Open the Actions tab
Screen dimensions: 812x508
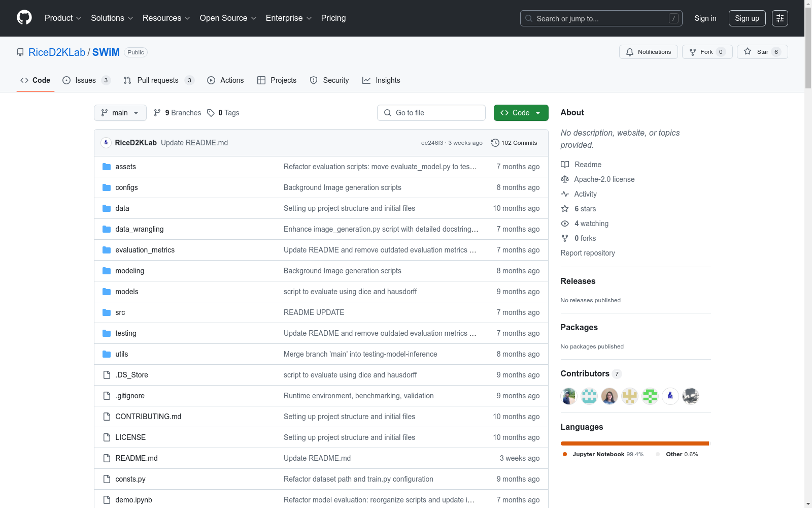click(x=226, y=80)
